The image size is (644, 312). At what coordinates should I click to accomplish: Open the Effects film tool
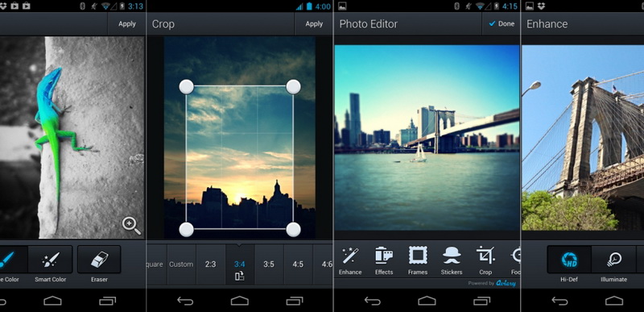tap(384, 260)
